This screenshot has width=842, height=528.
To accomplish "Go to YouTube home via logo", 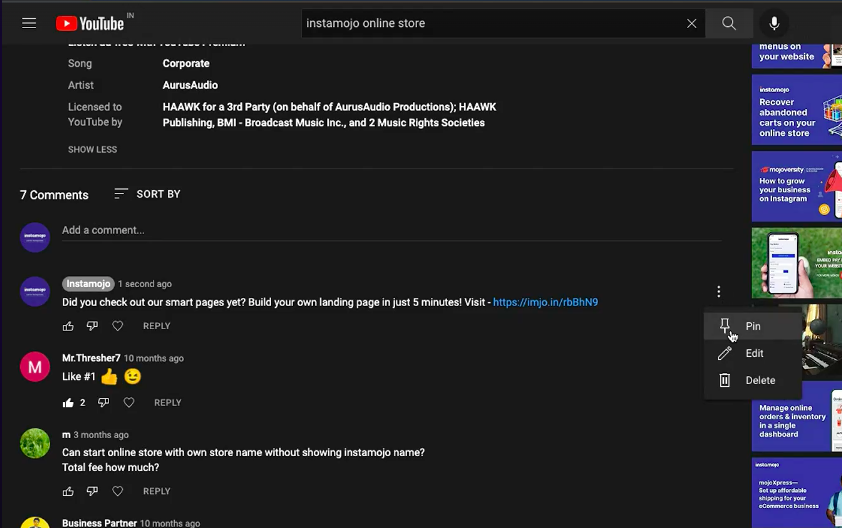I will point(90,23).
